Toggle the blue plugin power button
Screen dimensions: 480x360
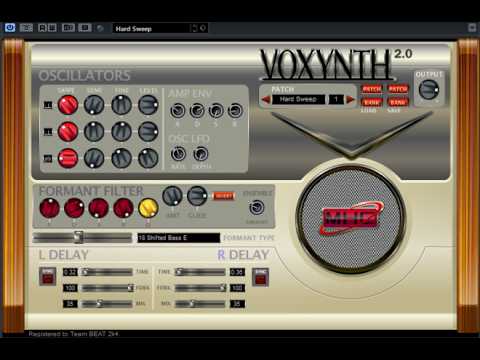click(10, 28)
